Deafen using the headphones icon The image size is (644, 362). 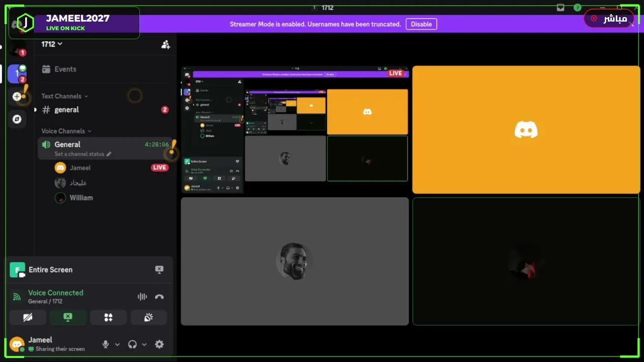(x=132, y=344)
